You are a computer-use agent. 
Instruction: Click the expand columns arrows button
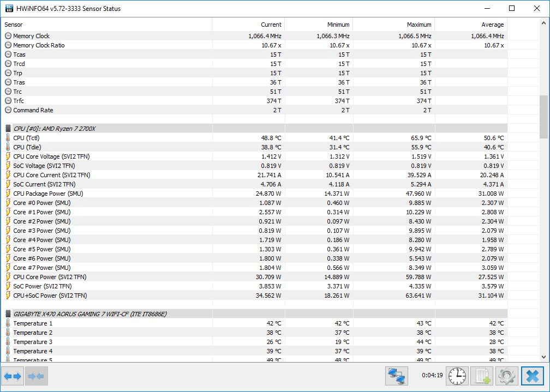coord(13,376)
